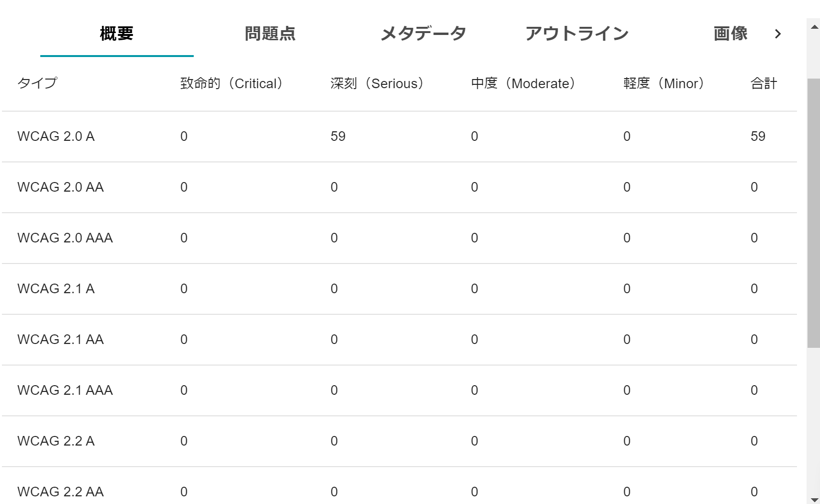Click the 合計 column header
The width and height of the screenshot is (820, 504).
pos(764,83)
